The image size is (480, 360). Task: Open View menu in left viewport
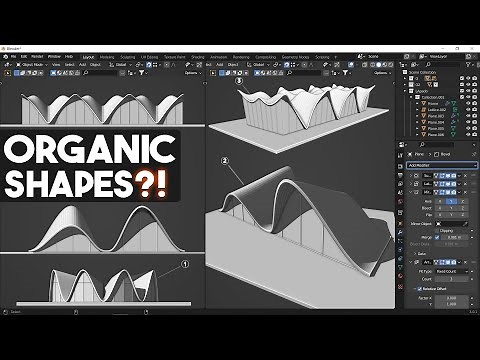(56, 65)
